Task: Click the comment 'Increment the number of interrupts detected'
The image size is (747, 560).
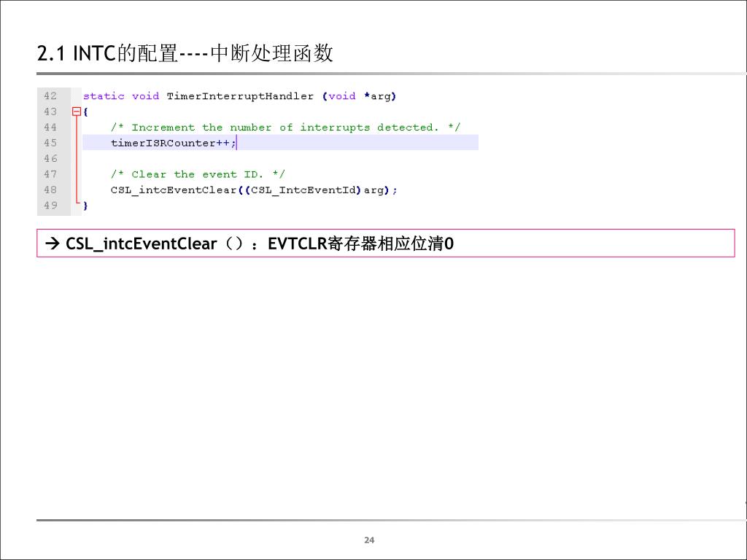Action: point(285,127)
